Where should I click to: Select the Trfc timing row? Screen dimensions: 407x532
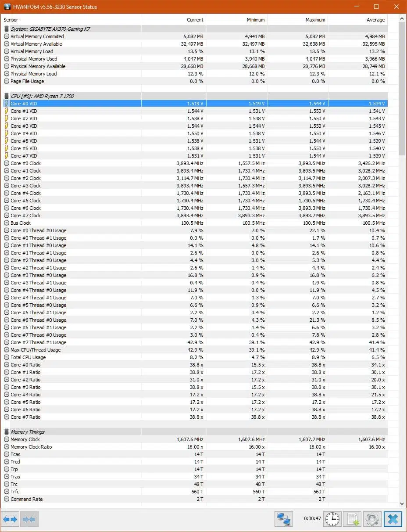coord(195,492)
